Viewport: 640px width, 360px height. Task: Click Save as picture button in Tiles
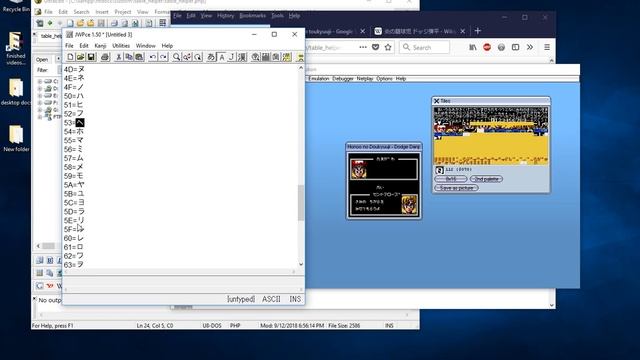click(456, 188)
